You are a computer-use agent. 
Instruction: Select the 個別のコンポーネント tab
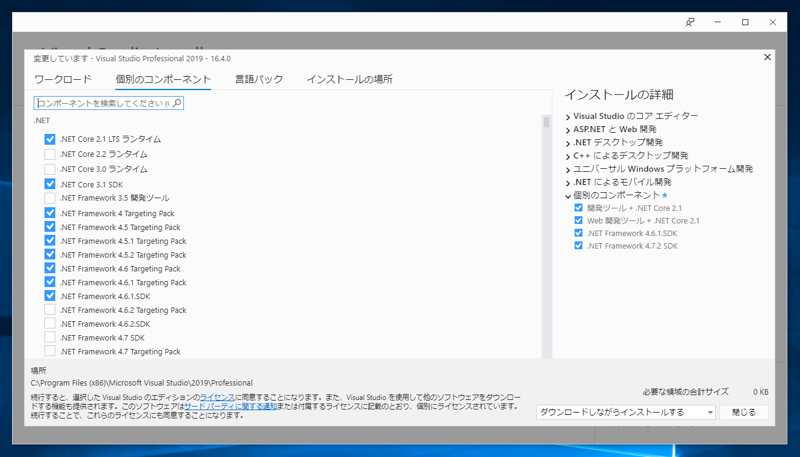(x=163, y=80)
